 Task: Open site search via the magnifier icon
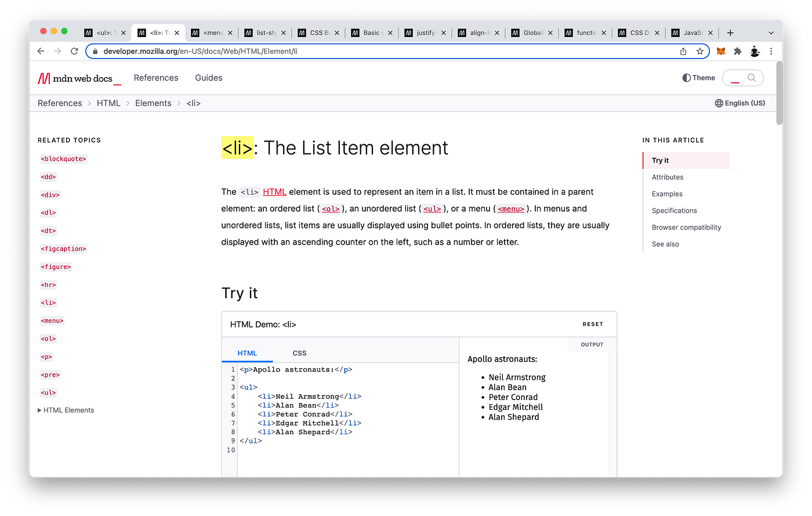point(751,77)
